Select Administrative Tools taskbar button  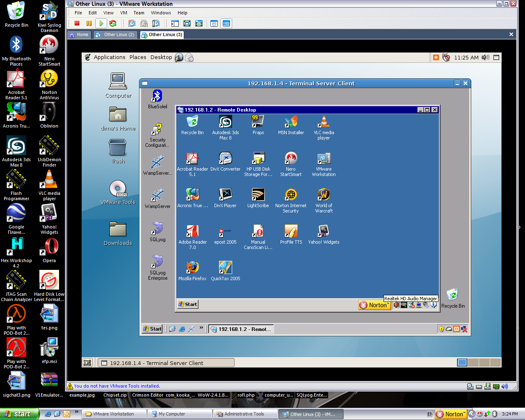pyautogui.click(x=245, y=414)
